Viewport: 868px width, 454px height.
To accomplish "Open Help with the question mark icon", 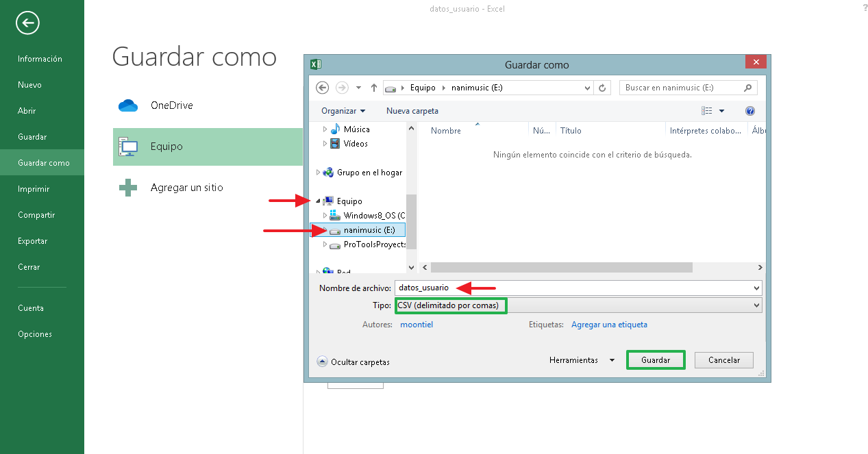I will tap(750, 110).
